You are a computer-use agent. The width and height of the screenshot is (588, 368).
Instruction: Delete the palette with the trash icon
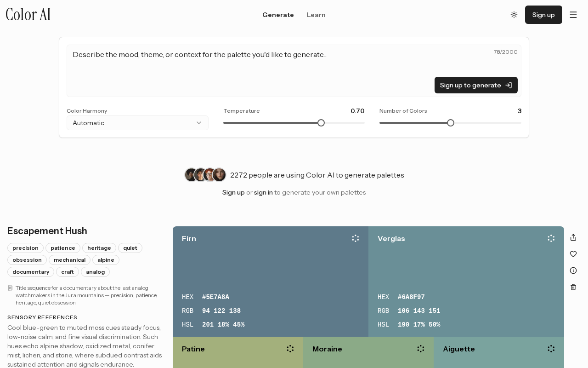click(573, 287)
